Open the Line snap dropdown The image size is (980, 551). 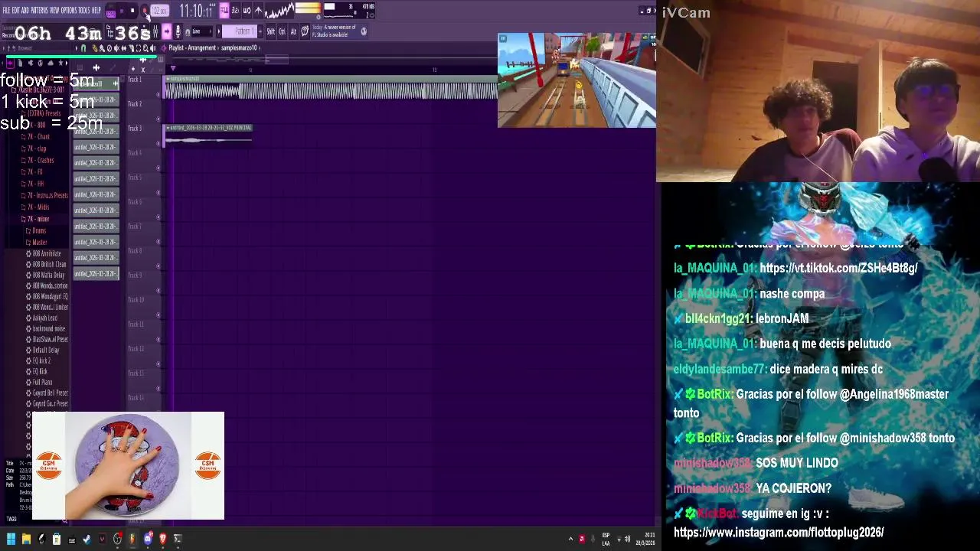[202, 31]
